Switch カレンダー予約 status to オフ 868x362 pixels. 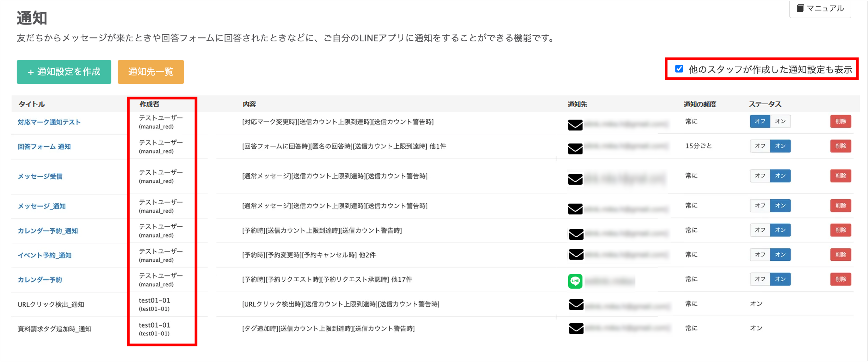tap(760, 279)
